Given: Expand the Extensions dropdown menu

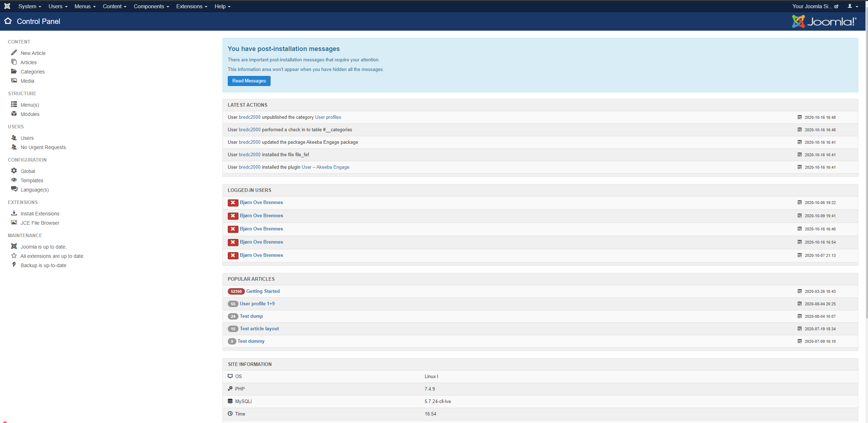Looking at the screenshot, I should [191, 6].
